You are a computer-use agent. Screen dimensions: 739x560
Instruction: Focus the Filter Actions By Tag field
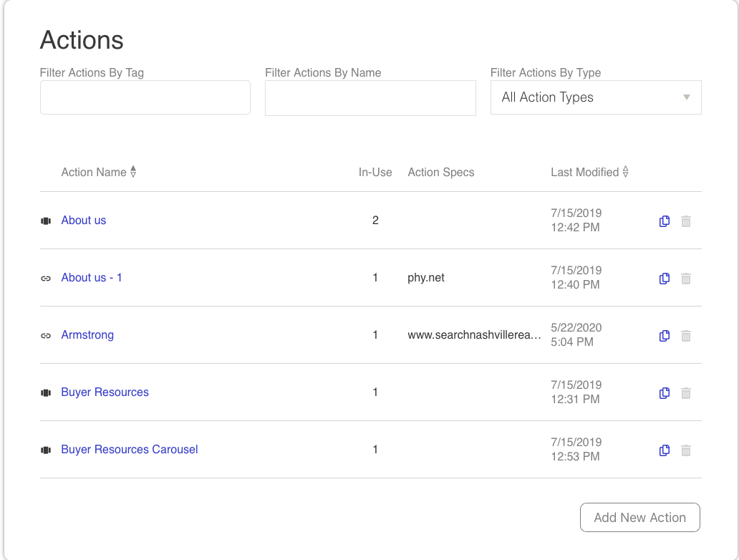click(x=145, y=97)
